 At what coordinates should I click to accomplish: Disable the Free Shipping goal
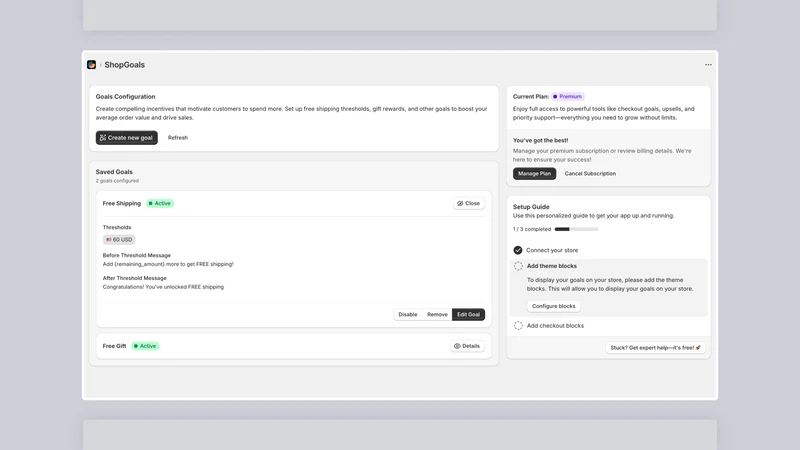(x=408, y=314)
